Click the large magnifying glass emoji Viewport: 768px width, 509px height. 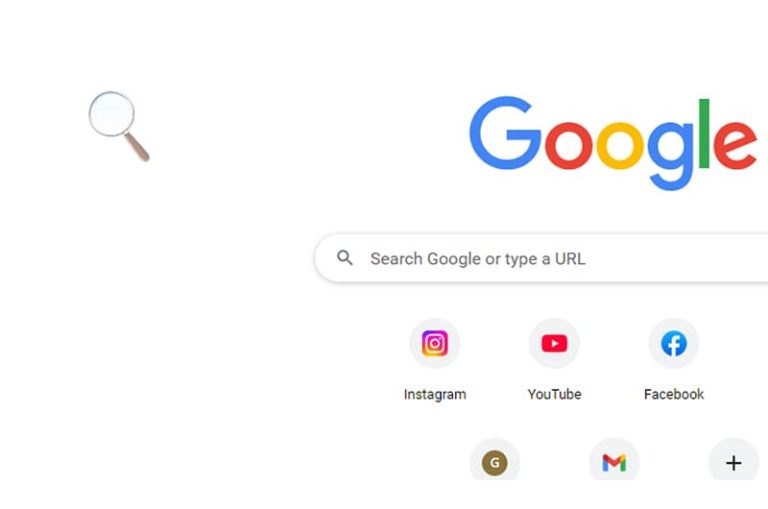click(x=119, y=126)
